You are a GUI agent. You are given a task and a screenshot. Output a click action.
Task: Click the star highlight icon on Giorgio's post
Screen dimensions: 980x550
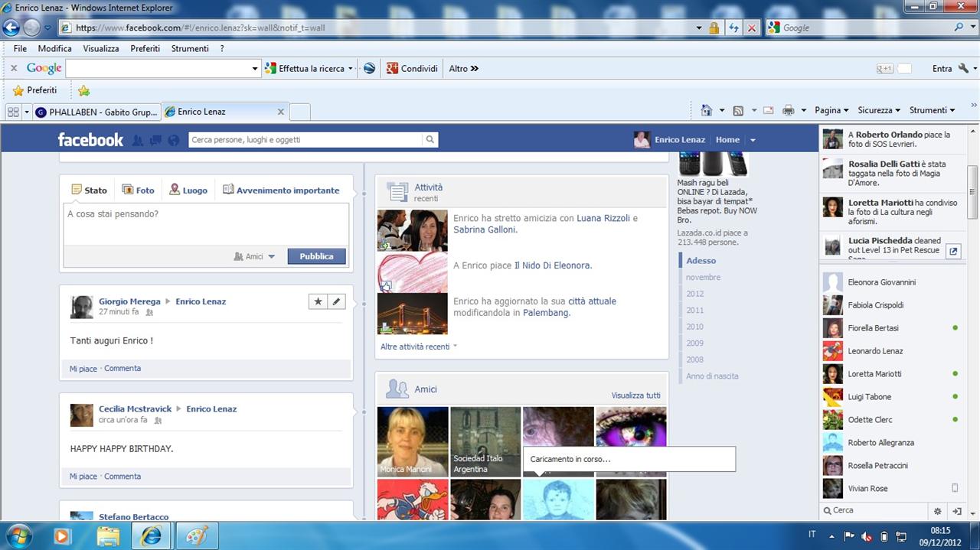click(x=318, y=301)
